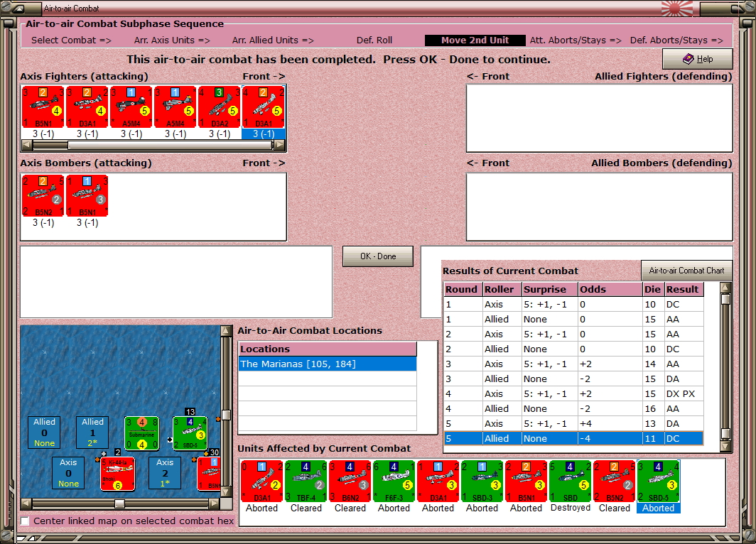Screen dimensions: 756x544
Task: Click the Result column header
Action: click(x=684, y=289)
